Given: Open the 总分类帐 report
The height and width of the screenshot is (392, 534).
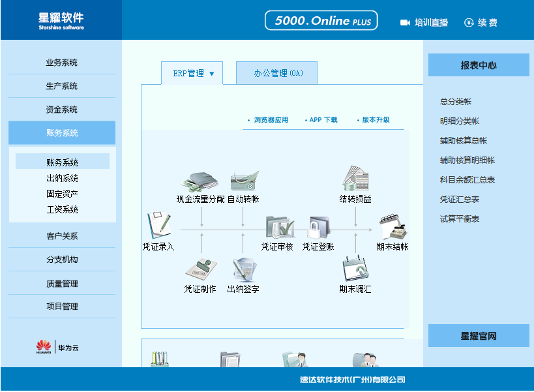Looking at the screenshot, I should click(x=456, y=102).
